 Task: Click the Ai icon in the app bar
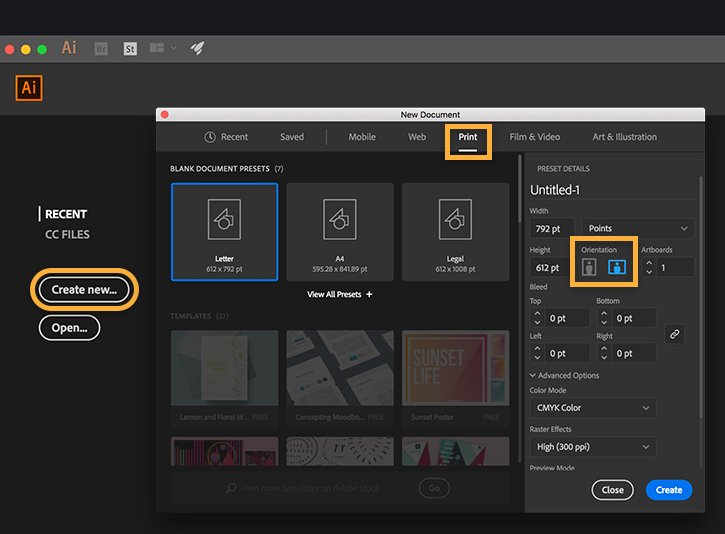point(69,48)
